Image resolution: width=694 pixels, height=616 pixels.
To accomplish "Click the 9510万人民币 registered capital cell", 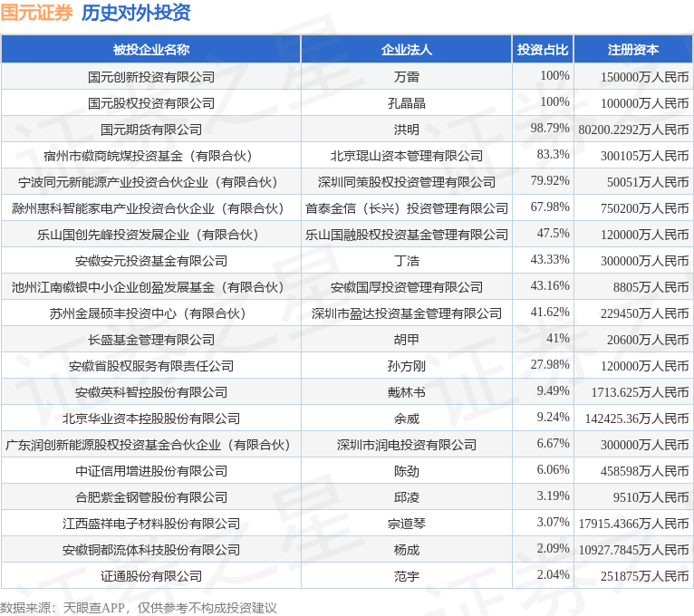I will [651, 497].
